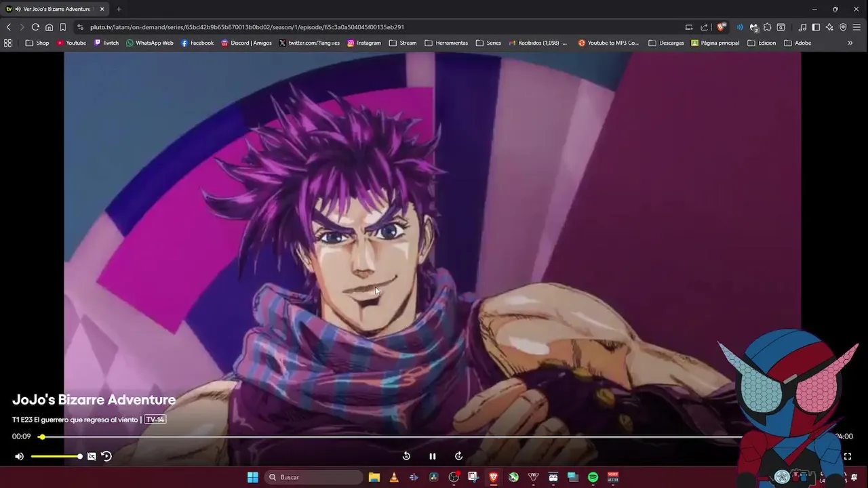
Task: Expand the Herramientas bookmark folder
Action: click(446, 43)
